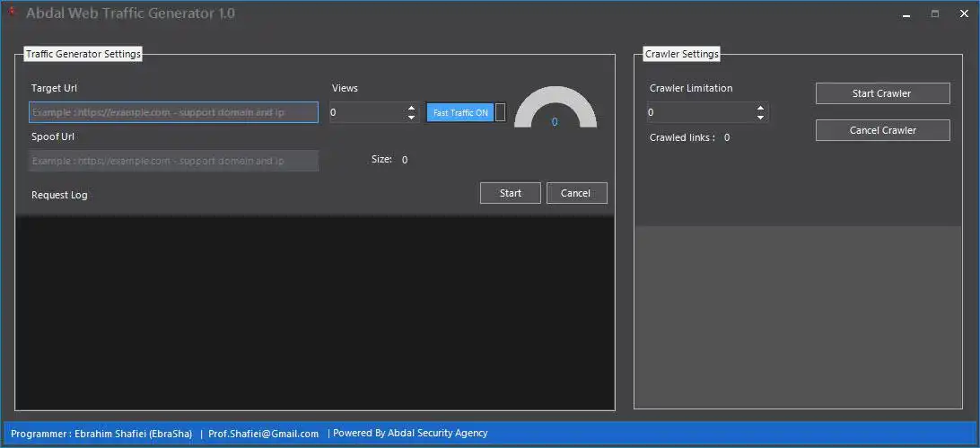980x448 pixels.
Task: Raise Crawler Limitation with up arrow
Action: coord(760,108)
